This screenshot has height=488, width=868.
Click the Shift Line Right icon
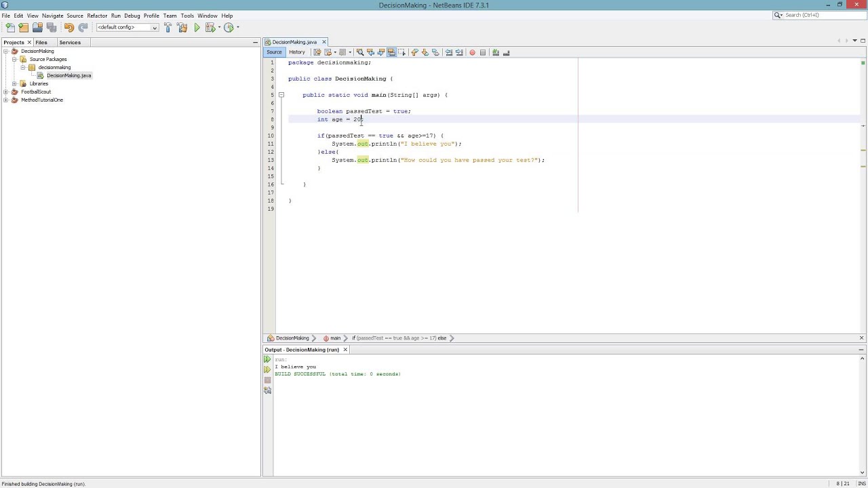click(459, 52)
